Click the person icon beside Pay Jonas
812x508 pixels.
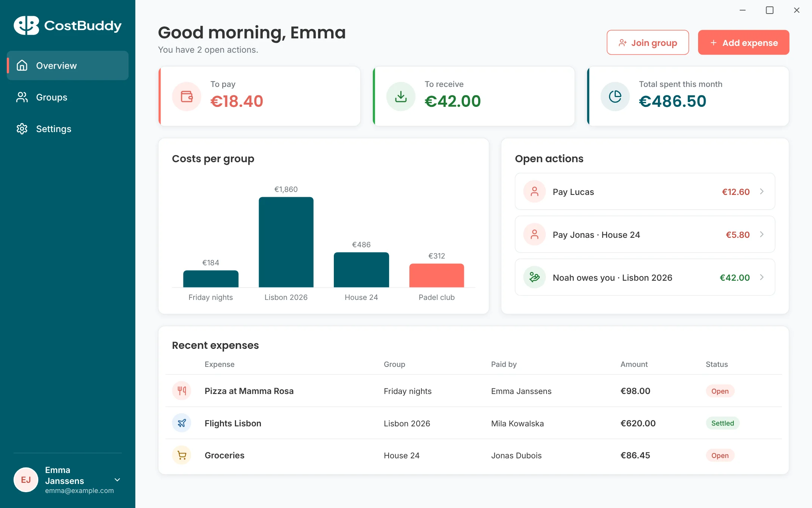[x=535, y=234]
